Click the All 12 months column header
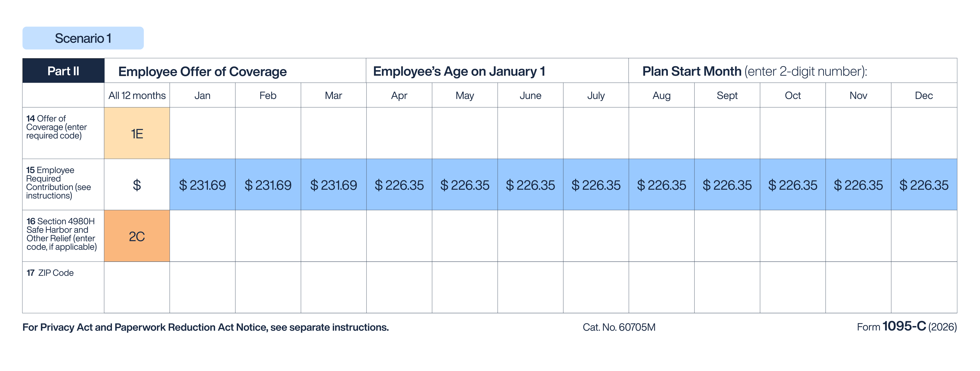980x371 pixels. (x=137, y=95)
